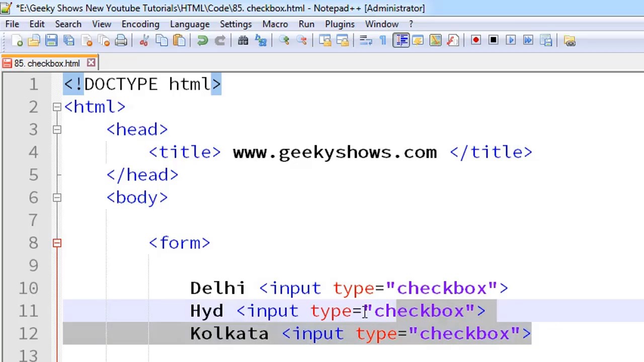Click the Print icon in toolbar

(121, 41)
